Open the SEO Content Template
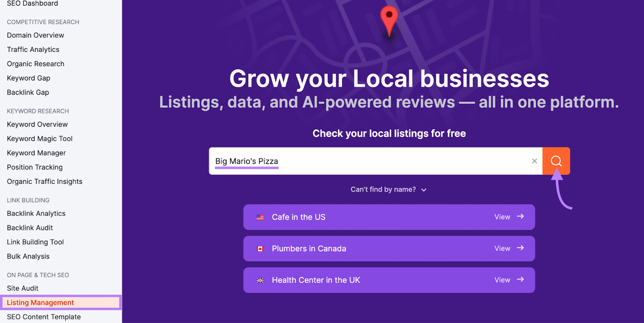This screenshot has height=323, width=644. pos(43,317)
